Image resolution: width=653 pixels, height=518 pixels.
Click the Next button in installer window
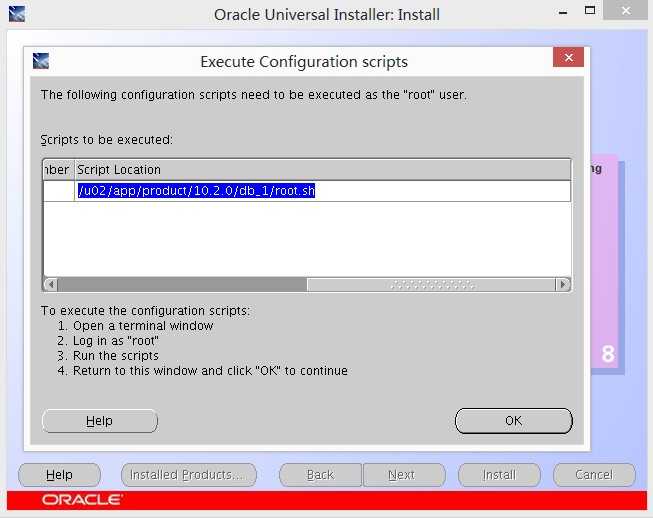point(404,475)
